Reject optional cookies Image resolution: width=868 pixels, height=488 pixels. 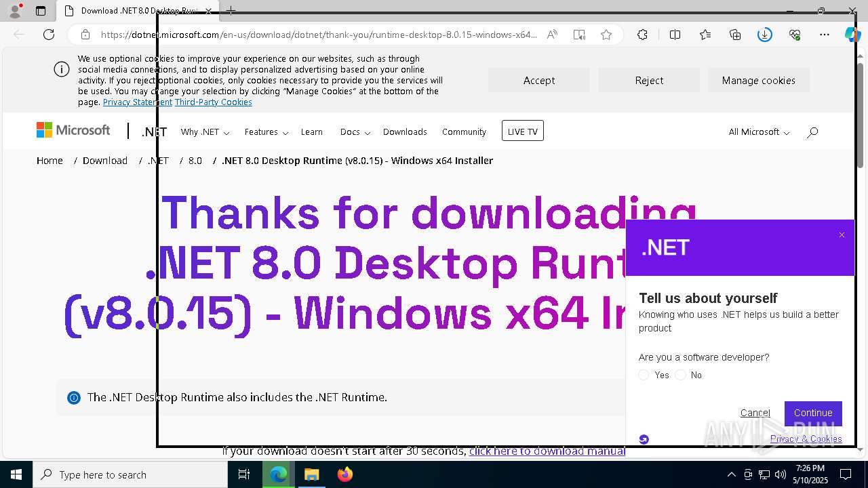(649, 80)
